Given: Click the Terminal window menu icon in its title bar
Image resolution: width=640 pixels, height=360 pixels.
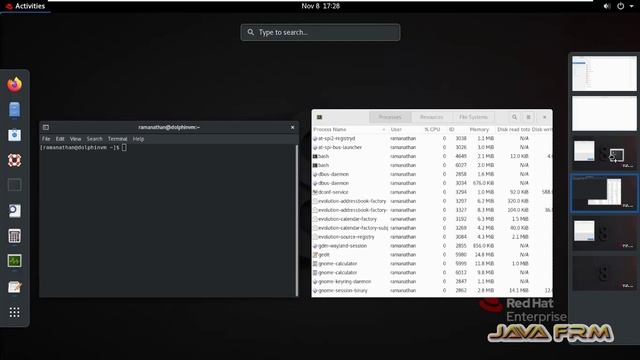Looking at the screenshot, I should 46,127.
